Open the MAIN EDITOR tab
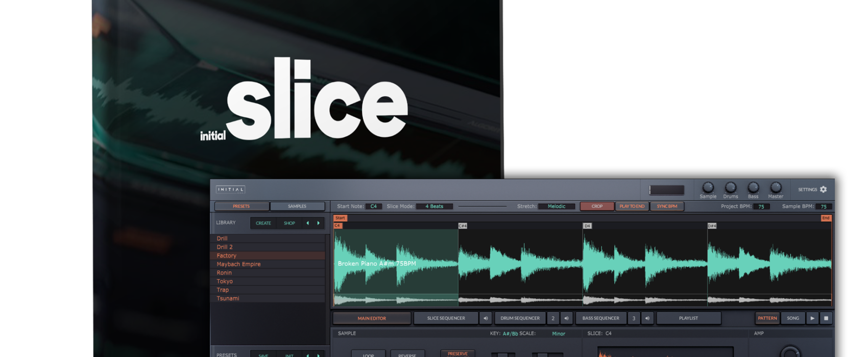Image resolution: width=868 pixels, height=357 pixels. [372, 318]
